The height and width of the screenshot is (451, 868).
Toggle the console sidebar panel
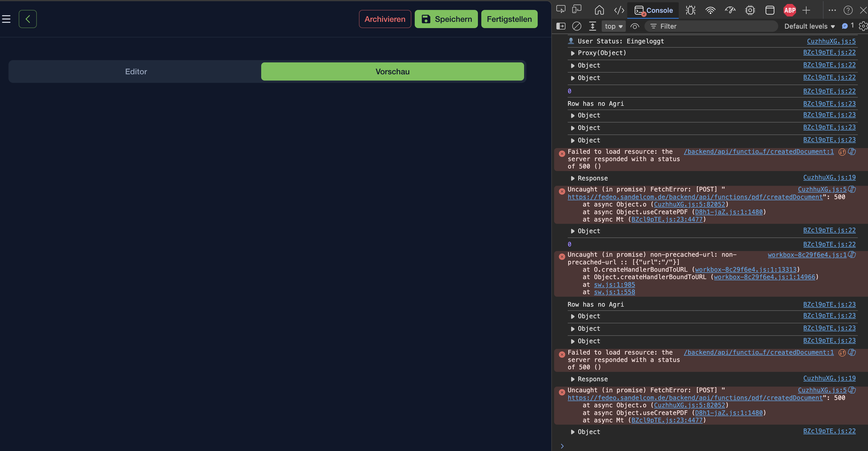coord(561,26)
